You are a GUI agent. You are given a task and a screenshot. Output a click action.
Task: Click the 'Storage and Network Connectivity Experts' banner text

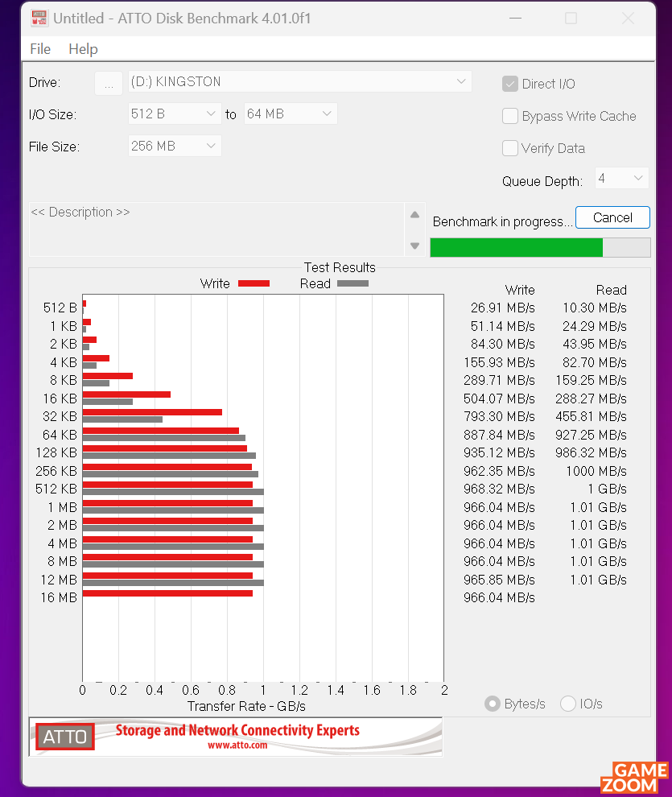(x=237, y=730)
